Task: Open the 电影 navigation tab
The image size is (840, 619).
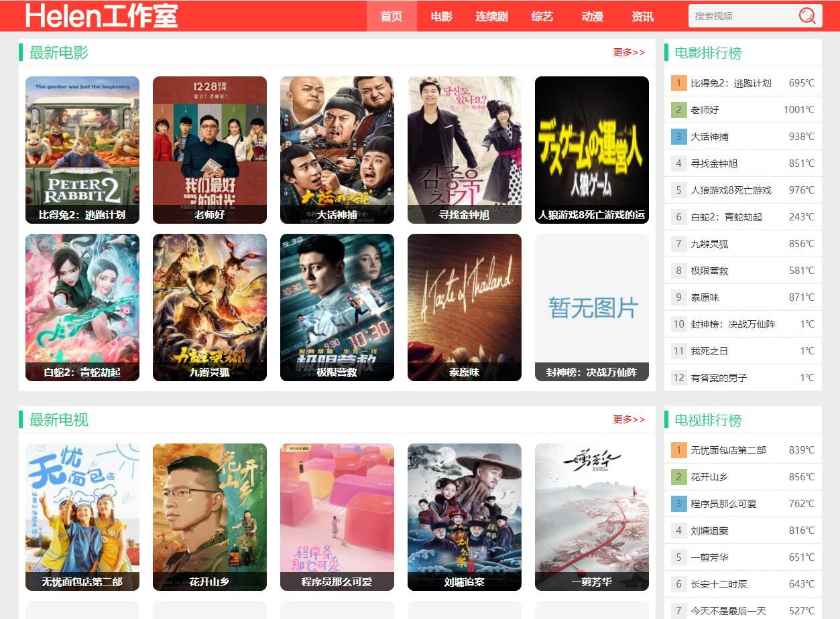Action: click(441, 17)
